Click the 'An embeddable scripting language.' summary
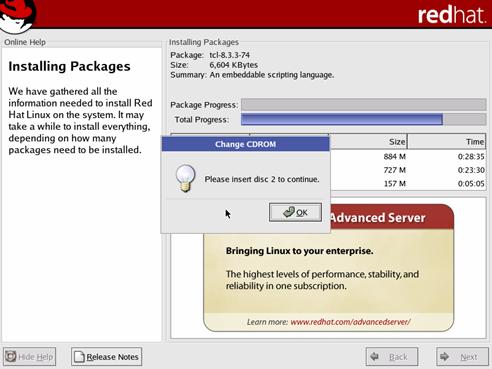Screen dimensions: 492x369 click(x=272, y=75)
